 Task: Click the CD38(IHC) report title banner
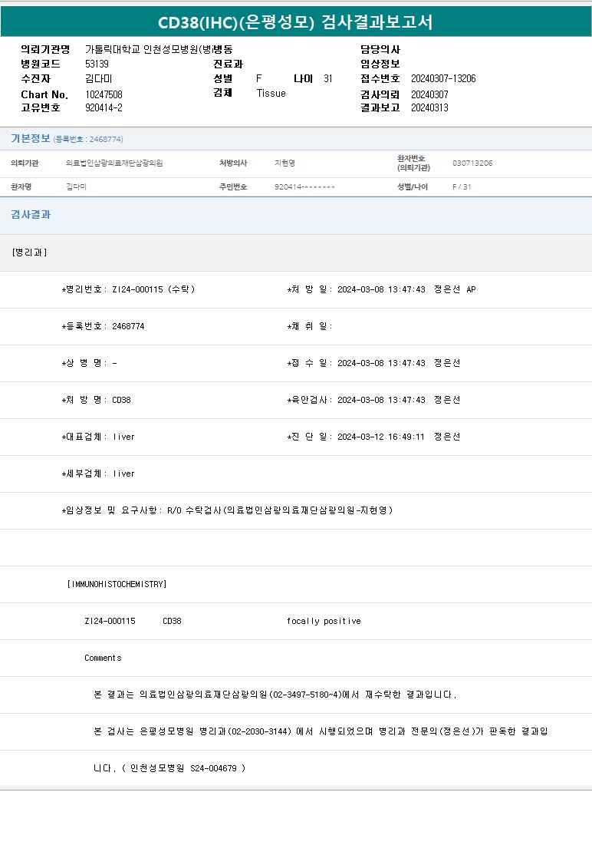[x=295, y=22]
